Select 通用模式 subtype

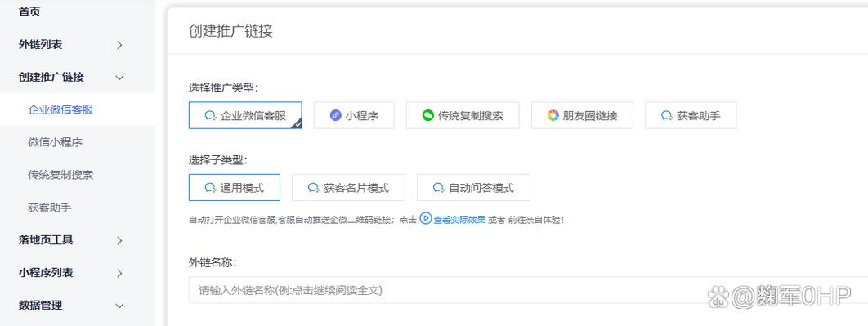pos(234,188)
